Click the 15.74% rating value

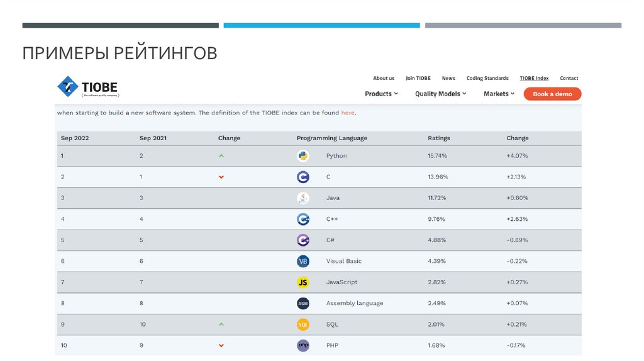[438, 156]
